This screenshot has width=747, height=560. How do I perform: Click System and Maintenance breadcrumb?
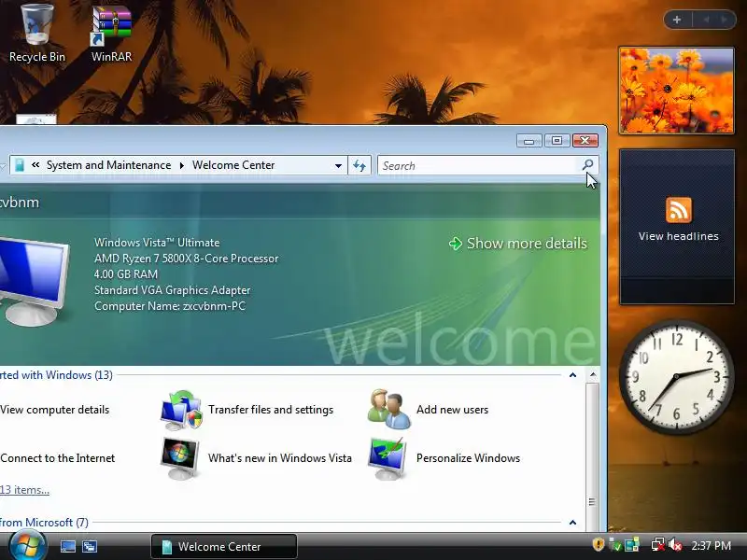click(108, 165)
